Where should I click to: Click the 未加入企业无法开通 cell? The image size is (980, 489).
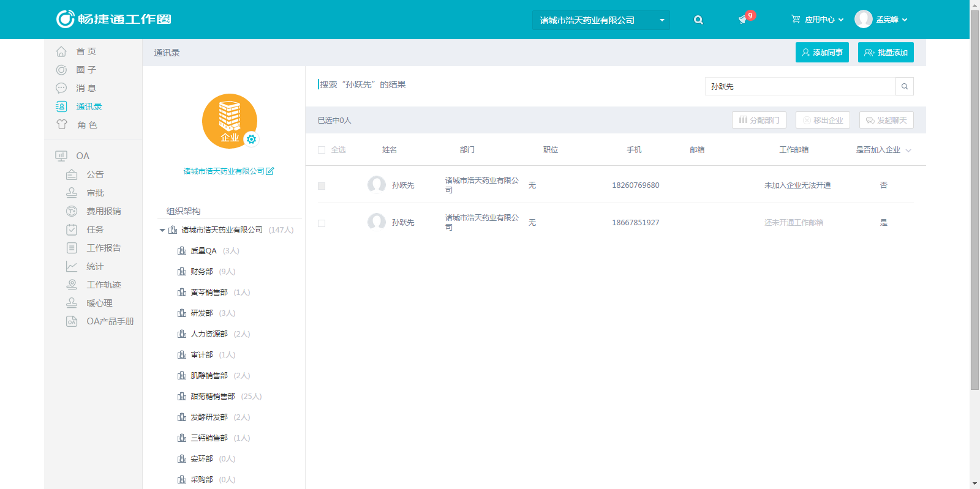pos(797,185)
